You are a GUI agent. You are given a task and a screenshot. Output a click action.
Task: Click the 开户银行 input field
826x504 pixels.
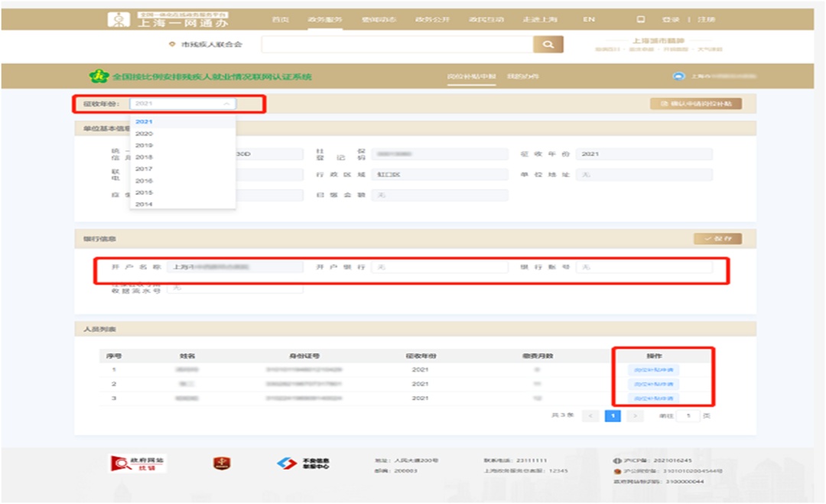[x=440, y=268]
